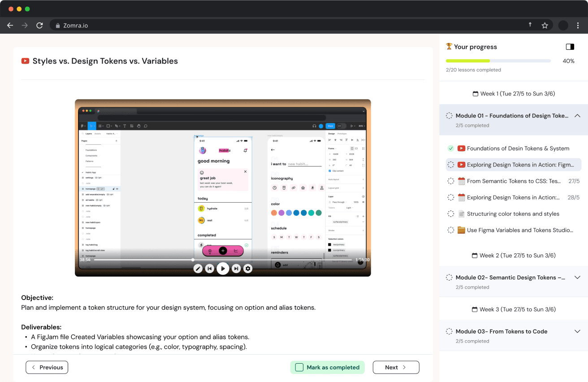
Task: Collapse the progress sidebar panel icon
Action: pyautogui.click(x=570, y=47)
